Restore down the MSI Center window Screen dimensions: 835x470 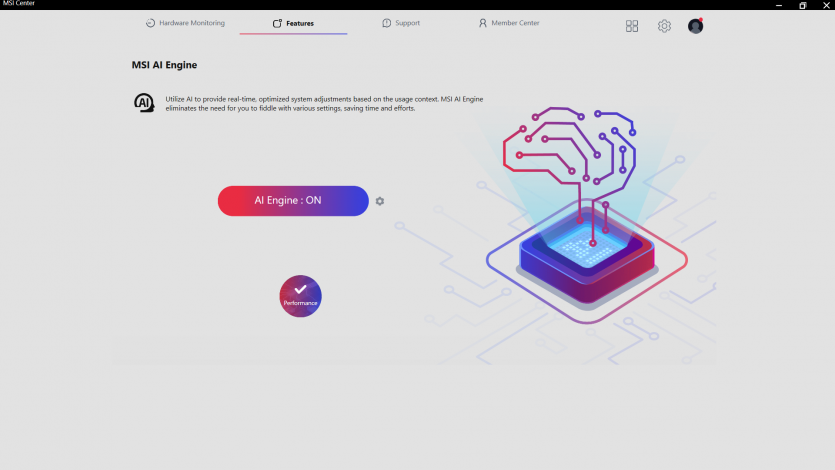pyautogui.click(x=802, y=5)
